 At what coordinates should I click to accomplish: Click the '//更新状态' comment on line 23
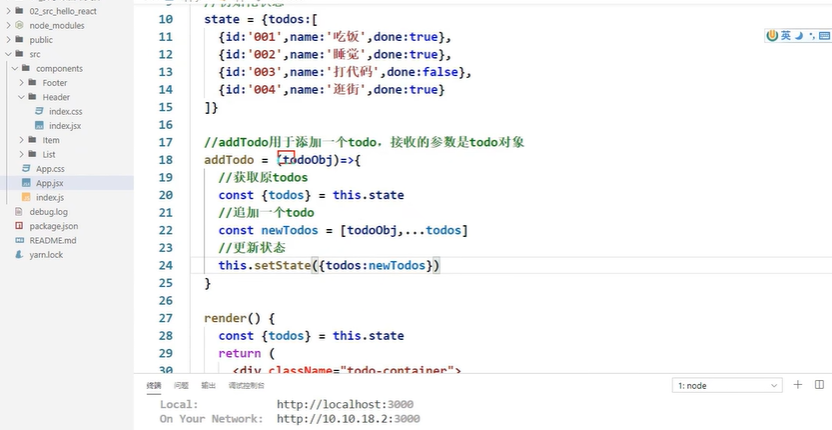tap(253, 248)
